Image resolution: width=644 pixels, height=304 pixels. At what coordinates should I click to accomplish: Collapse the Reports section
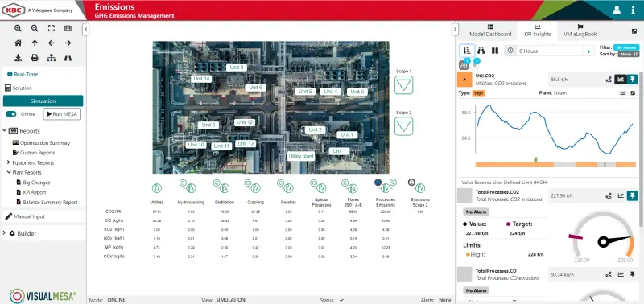(5, 131)
